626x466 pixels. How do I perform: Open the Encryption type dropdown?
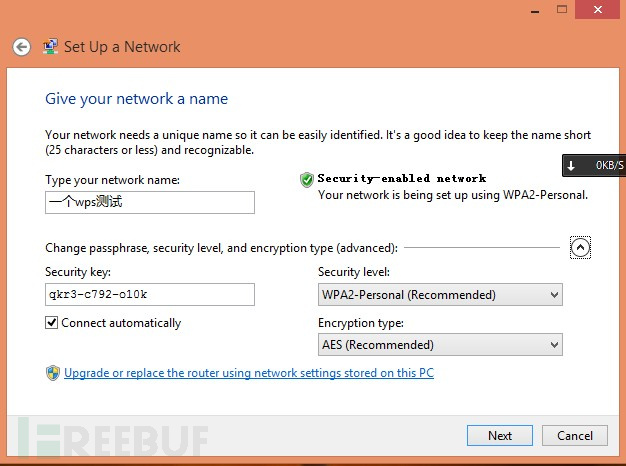coord(440,345)
